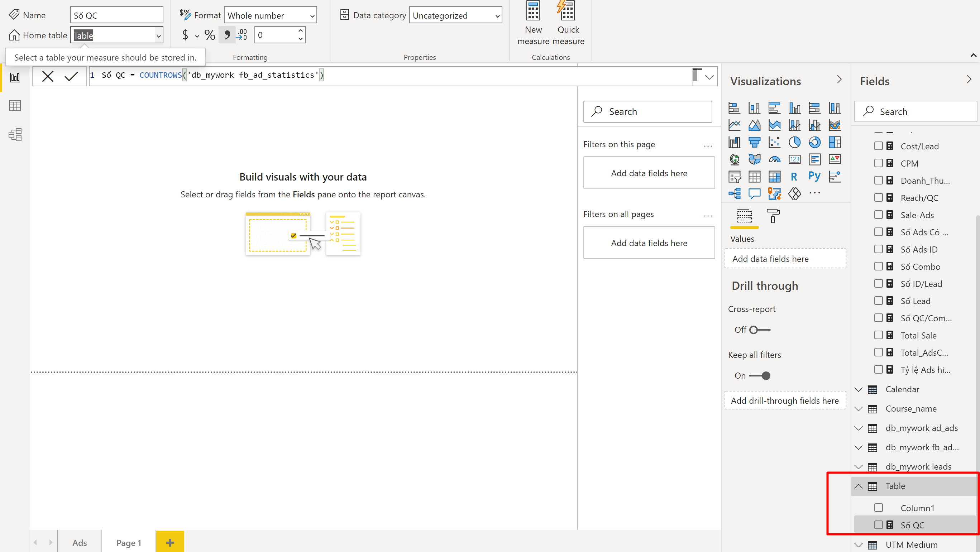The image size is (980, 552).
Task: Open the currency symbol dropdown arrow
Action: coord(197,36)
